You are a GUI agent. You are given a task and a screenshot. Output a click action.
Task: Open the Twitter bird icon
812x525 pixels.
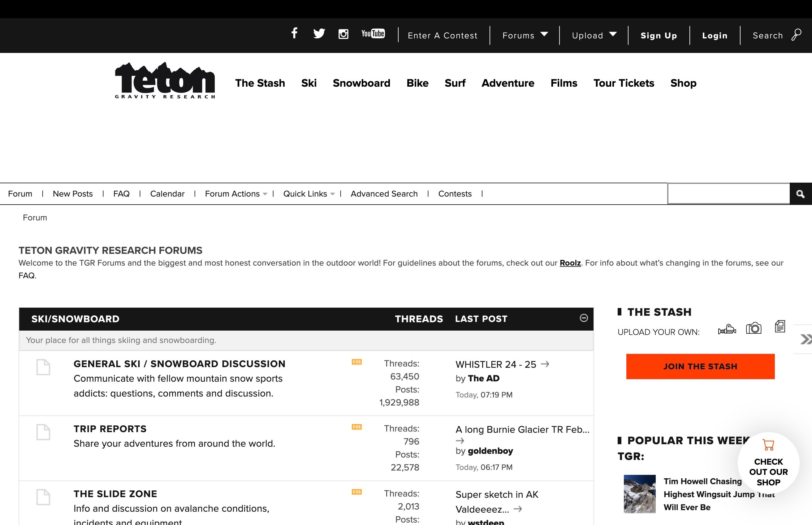(319, 34)
